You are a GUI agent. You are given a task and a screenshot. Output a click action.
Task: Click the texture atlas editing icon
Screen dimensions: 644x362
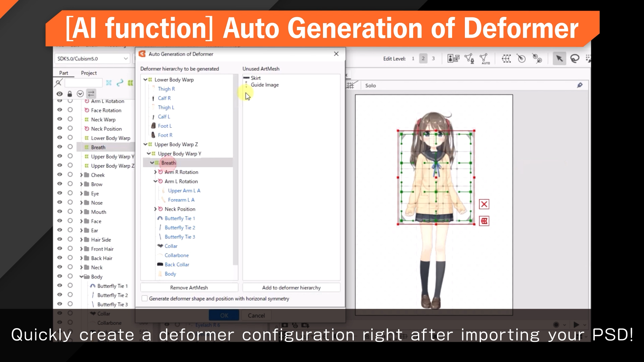click(454, 58)
